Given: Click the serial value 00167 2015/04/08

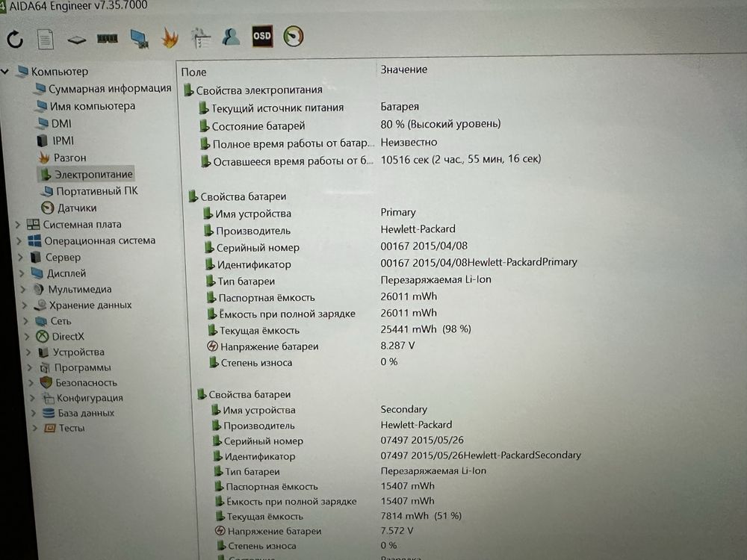Looking at the screenshot, I should coord(424,246).
